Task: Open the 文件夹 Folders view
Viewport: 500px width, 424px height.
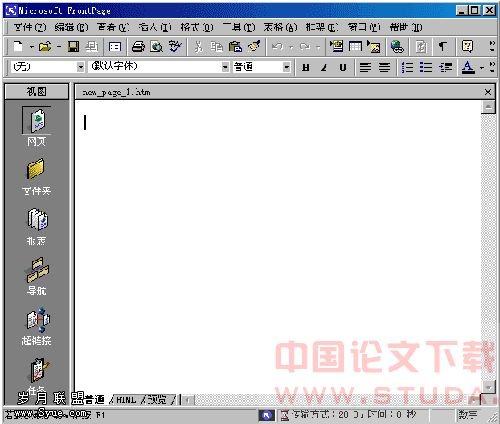Action: point(36,177)
